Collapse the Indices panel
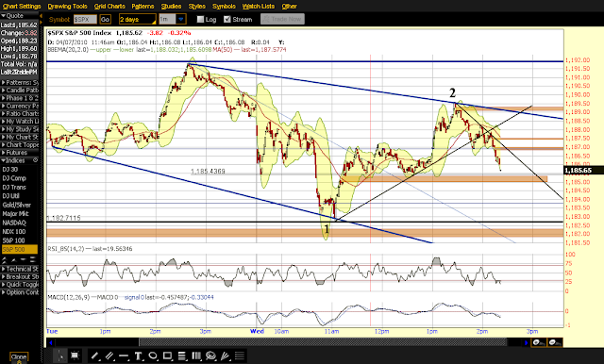The width and height of the screenshot is (604, 364). (16, 160)
